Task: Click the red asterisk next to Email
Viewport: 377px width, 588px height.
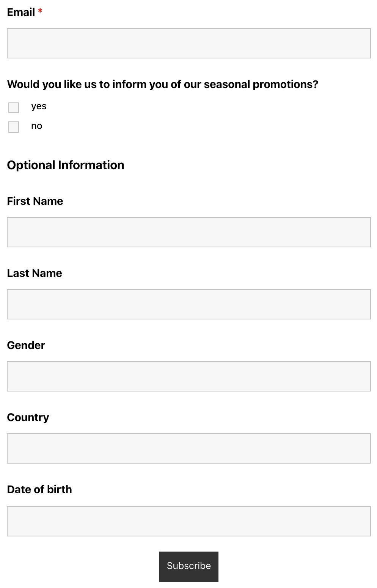Action: (39, 12)
